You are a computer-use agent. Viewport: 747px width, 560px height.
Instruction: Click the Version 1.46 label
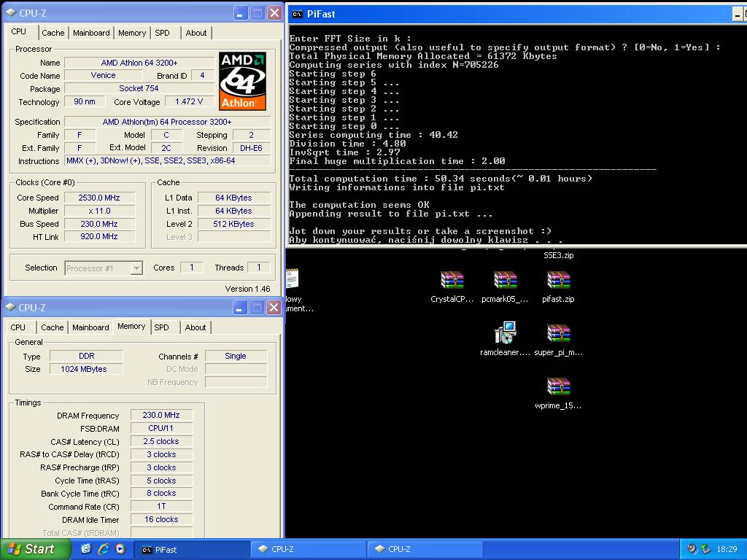click(x=248, y=289)
